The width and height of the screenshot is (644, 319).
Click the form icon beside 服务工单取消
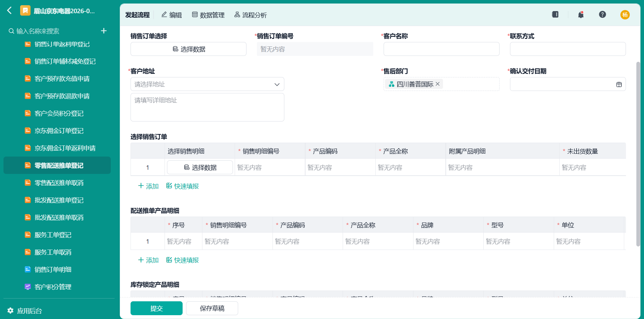pyautogui.click(x=28, y=252)
